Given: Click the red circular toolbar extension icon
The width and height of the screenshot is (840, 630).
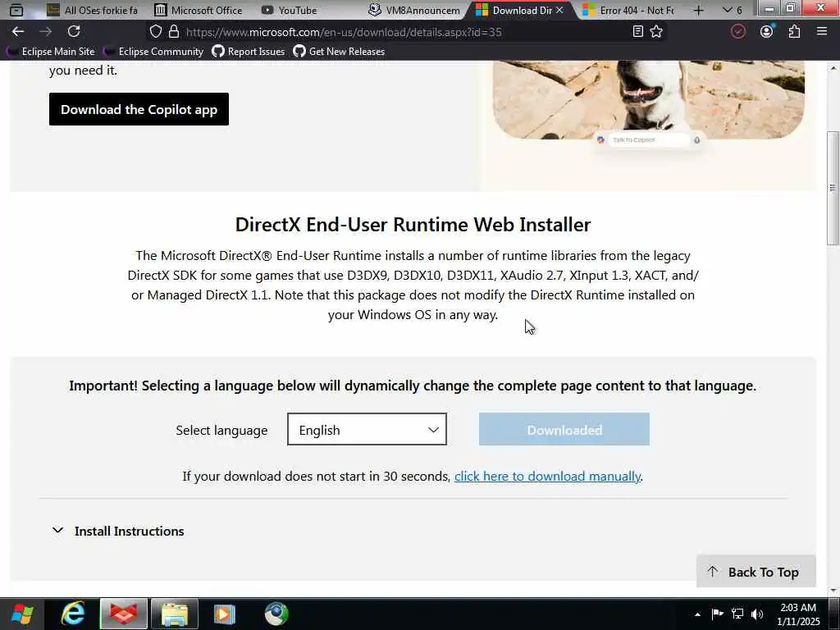Looking at the screenshot, I should click(x=738, y=32).
